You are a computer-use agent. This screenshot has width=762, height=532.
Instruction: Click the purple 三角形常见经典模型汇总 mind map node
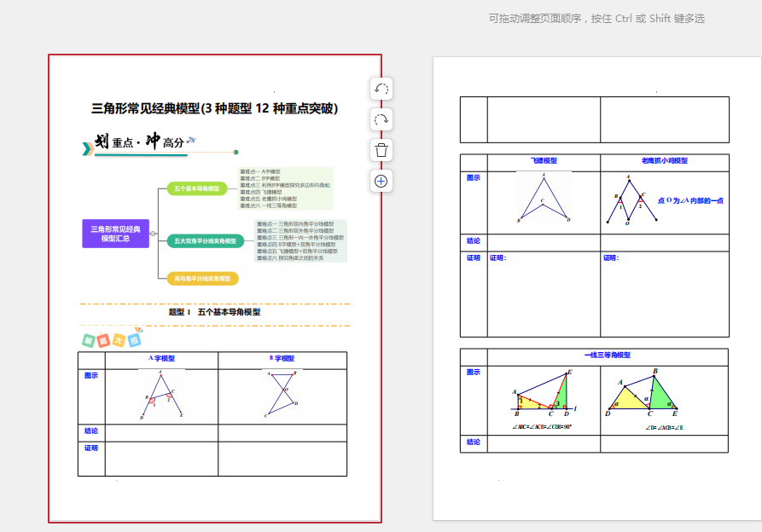[116, 234]
